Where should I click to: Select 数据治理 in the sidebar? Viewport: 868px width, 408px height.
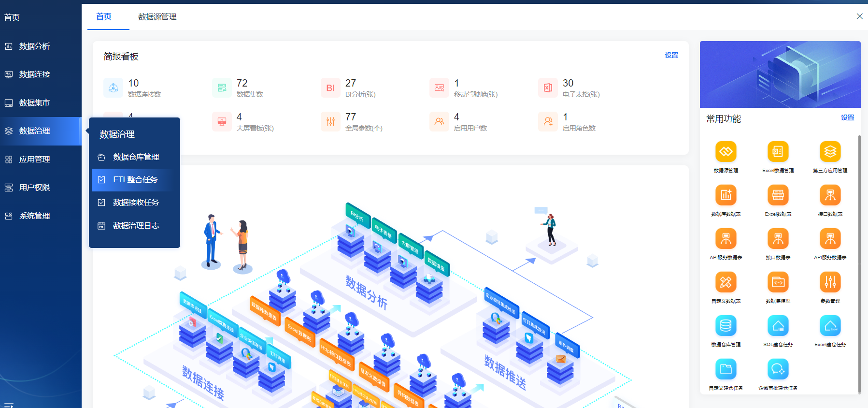pos(41,131)
